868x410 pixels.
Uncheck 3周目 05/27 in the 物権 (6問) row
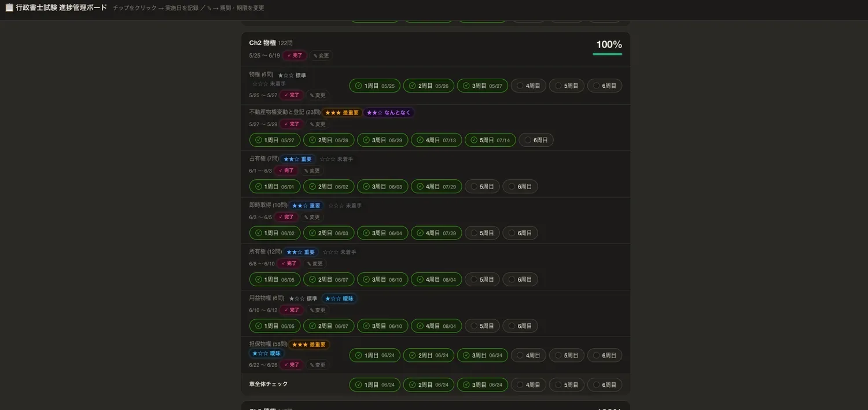click(482, 86)
